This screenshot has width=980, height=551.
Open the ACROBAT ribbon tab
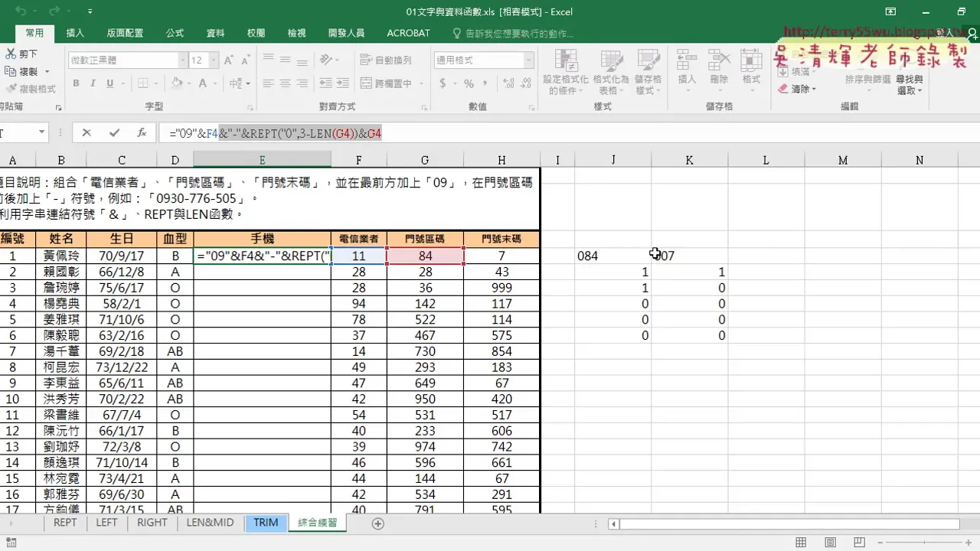click(x=408, y=33)
